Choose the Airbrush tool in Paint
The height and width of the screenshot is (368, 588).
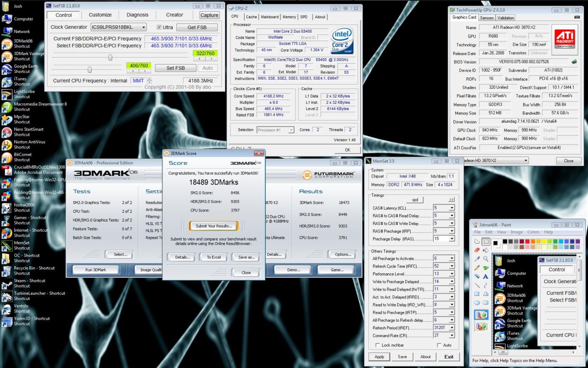coord(477,276)
